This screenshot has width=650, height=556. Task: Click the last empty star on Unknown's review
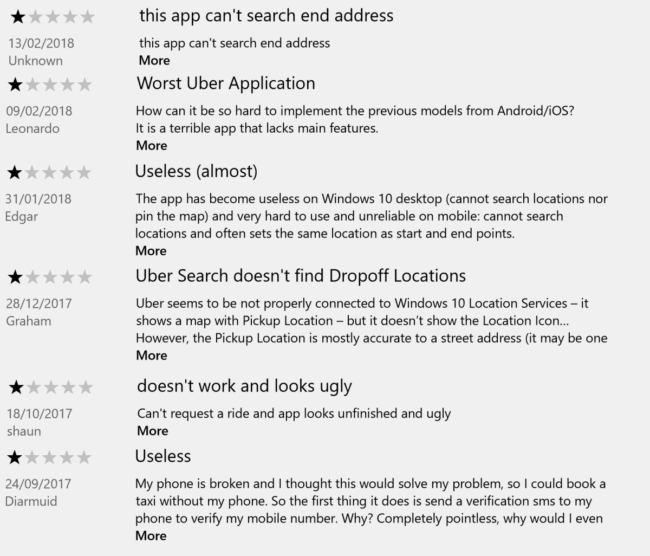tap(87, 17)
